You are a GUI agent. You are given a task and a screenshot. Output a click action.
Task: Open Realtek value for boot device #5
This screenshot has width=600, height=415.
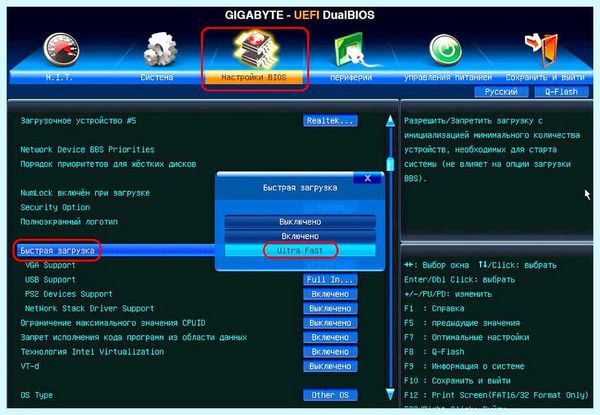pos(330,121)
